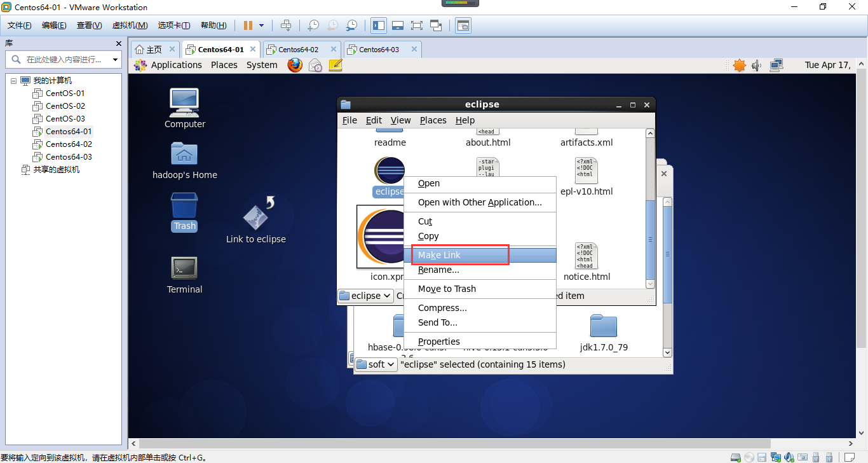Close the Centos64-01 tab
The width and height of the screenshot is (868, 463).
[x=253, y=49]
